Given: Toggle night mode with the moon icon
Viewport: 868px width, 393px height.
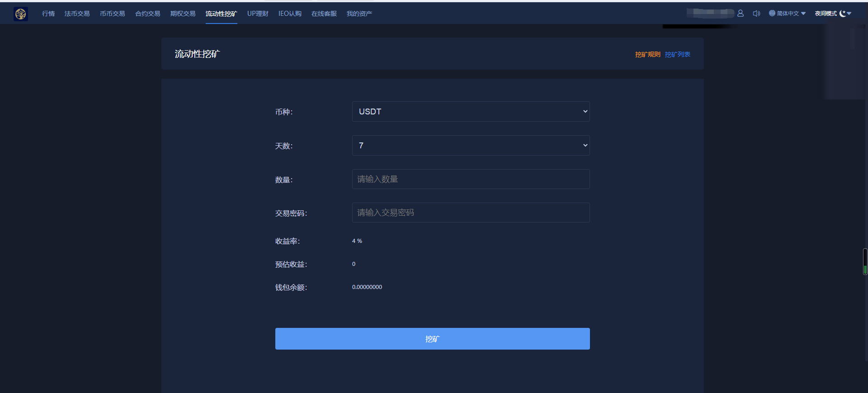Looking at the screenshot, I should coord(843,14).
